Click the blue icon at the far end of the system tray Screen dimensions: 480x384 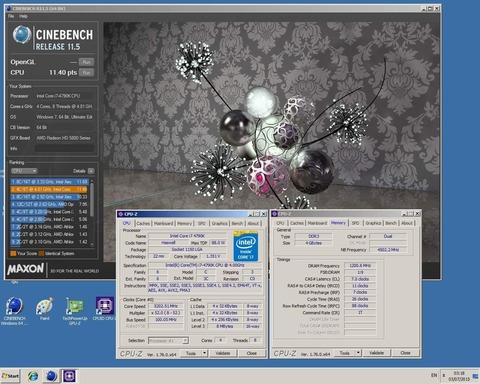[x=476, y=376]
